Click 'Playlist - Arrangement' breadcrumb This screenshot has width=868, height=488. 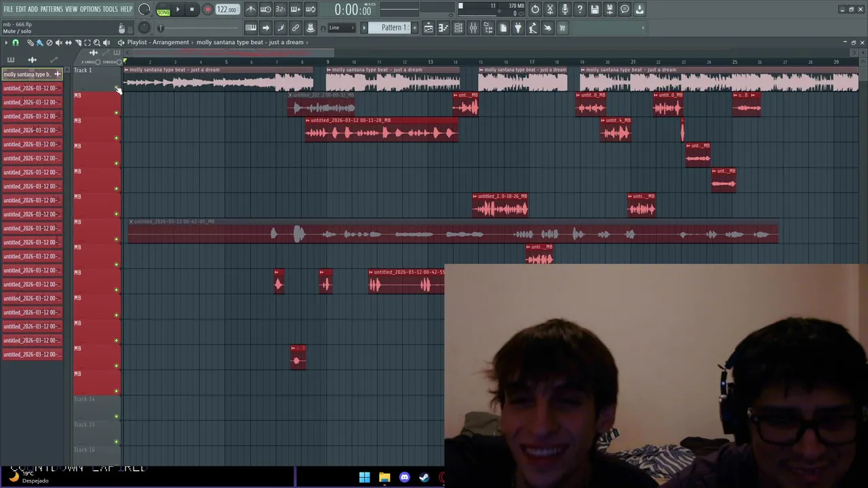coord(158,42)
